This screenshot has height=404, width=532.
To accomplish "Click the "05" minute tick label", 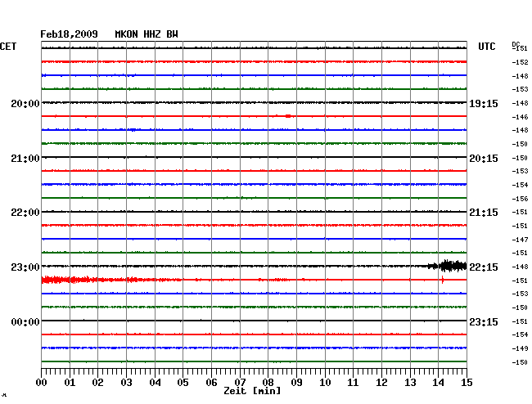I will pyautogui.click(x=183, y=383).
